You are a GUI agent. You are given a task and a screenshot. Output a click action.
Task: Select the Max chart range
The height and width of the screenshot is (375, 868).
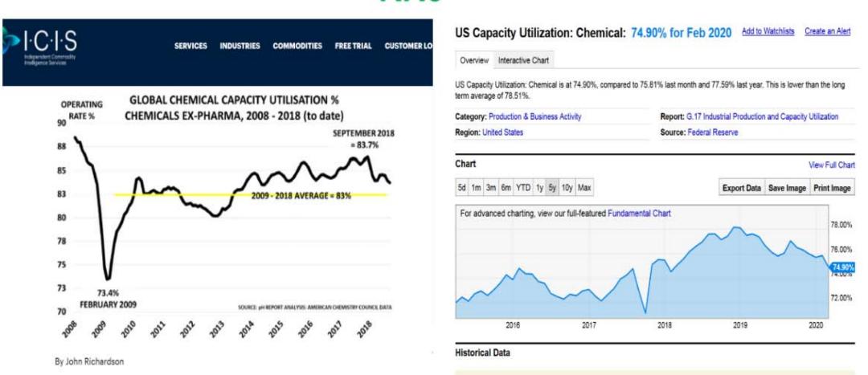(x=584, y=188)
